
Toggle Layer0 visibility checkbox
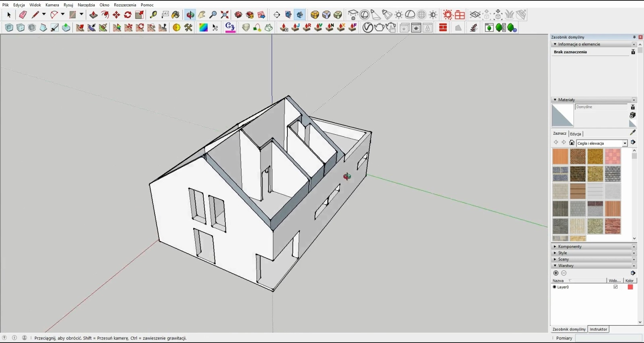615,287
